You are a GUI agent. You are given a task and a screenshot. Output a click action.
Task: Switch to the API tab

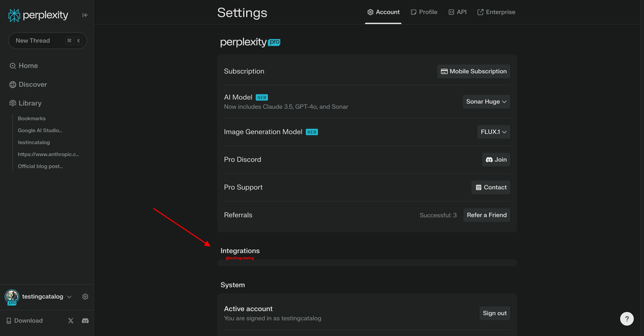(457, 12)
